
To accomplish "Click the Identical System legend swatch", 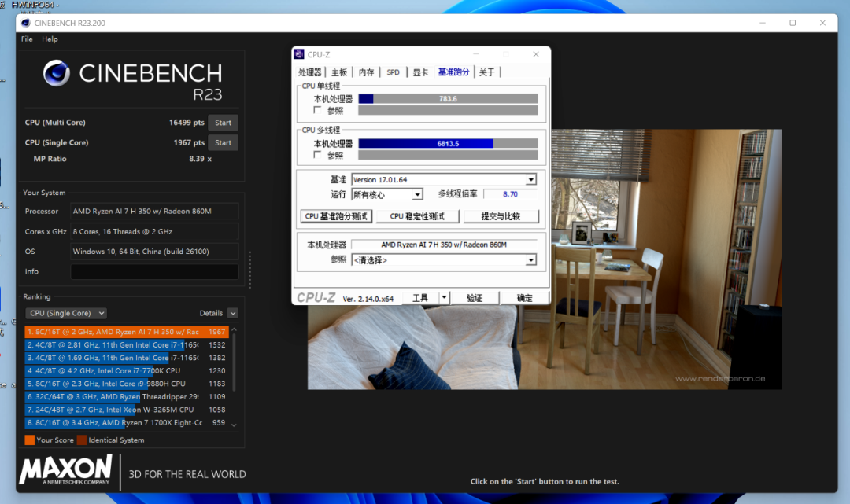I will pos(82,440).
